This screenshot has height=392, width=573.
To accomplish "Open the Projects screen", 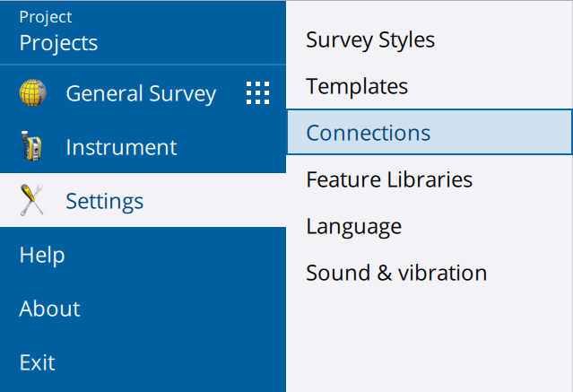I will [x=58, y=43].
